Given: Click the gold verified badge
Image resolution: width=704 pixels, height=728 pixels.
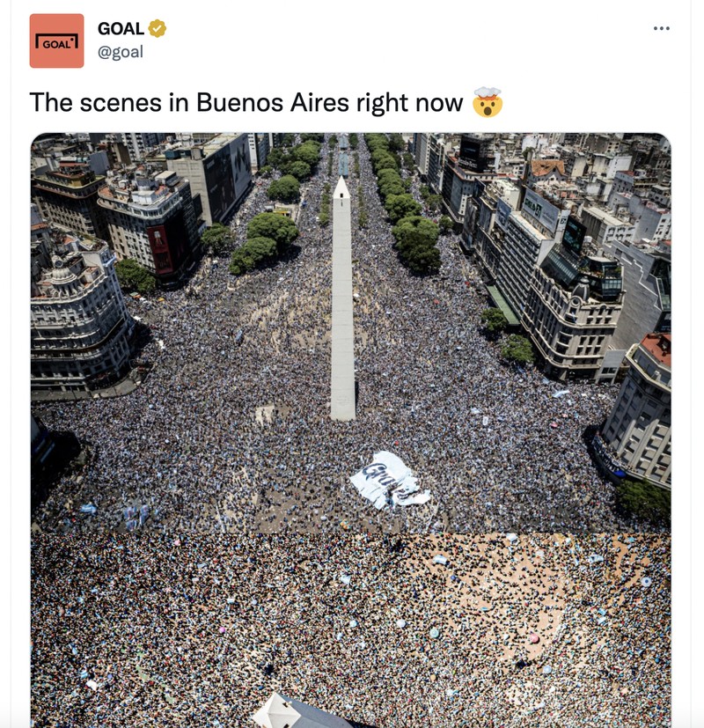Looking at the screenshot, I should click(158, 28).
